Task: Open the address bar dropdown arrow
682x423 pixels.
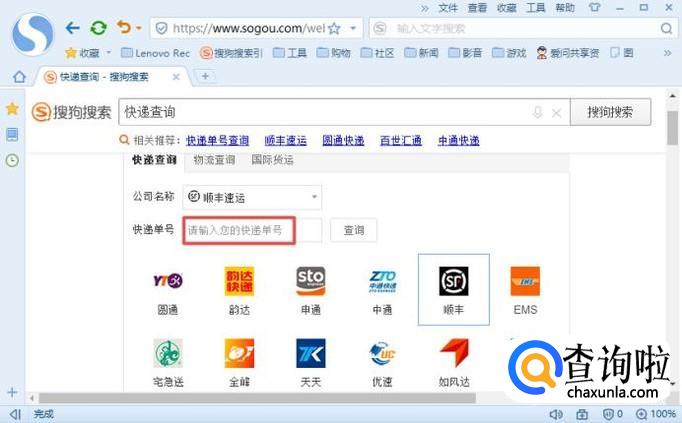Action: (352, 28)
